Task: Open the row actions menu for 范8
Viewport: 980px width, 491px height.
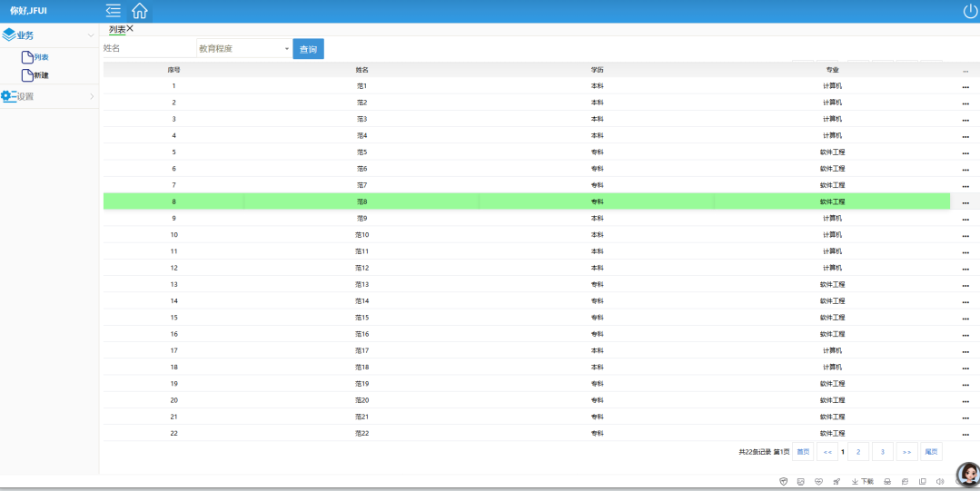Action: 965,202
